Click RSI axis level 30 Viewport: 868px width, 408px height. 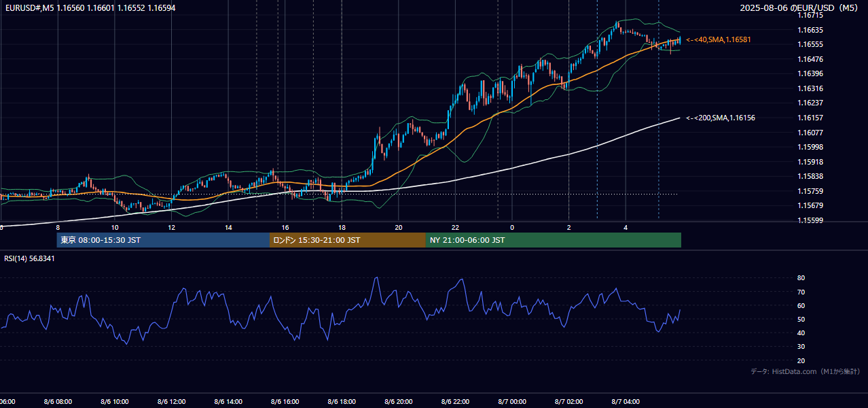click(x=801, y=347)
